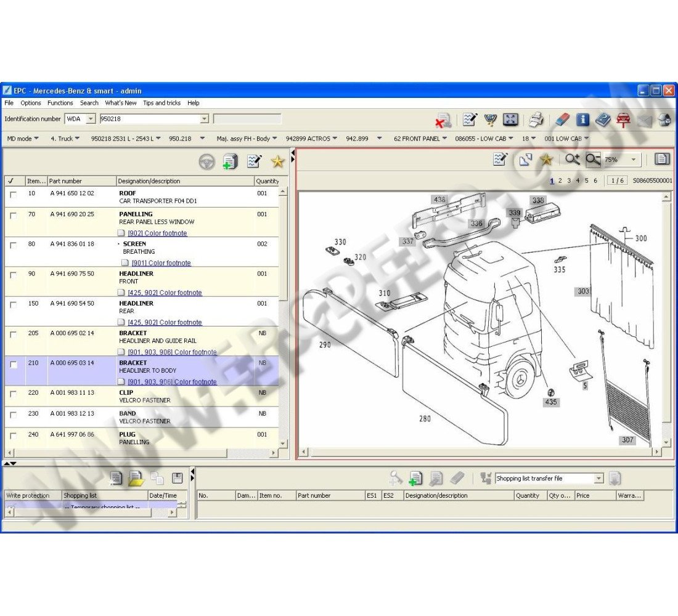678x616 pixels.
Task: Click the Designation/description column header in parts list
Action: tap(185, 181)
